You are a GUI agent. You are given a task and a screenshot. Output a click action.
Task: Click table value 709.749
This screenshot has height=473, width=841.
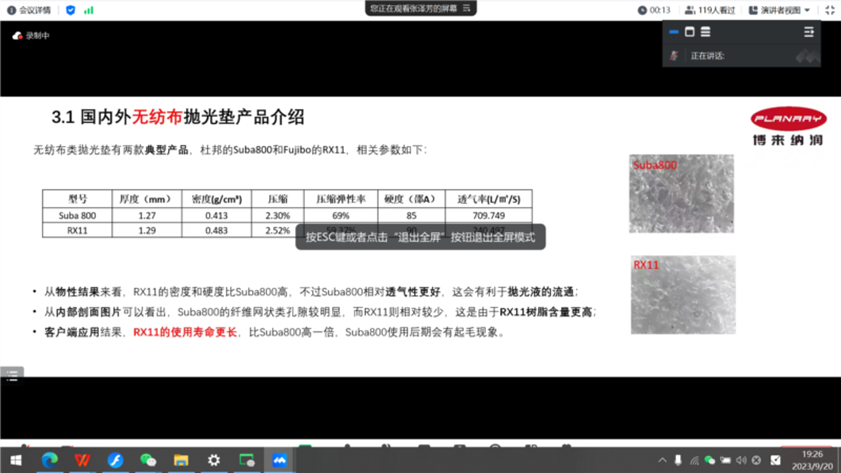click(x=489, y=216)
